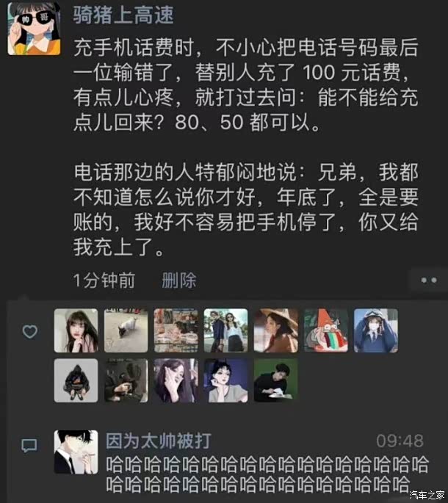Open poster's sunglasses cartoon avatar
This screenshot has height=503, width=448.
point(34,29)
